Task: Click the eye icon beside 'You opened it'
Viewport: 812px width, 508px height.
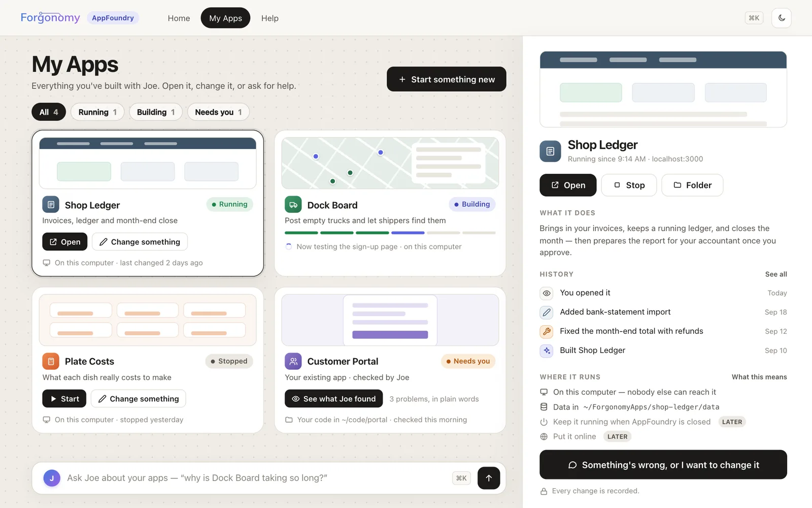Action: point(547,293)
